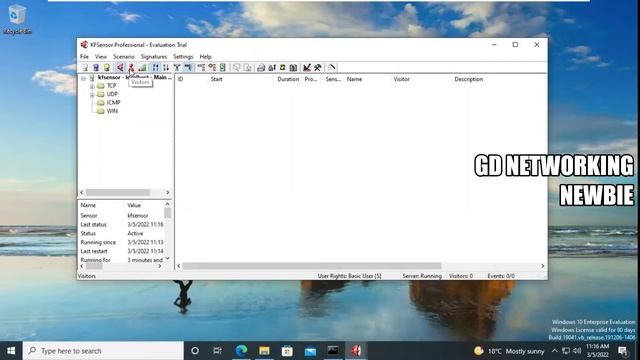The width and height of the screenshot is (640, 360).
Task: Open File Explorer from taskbar
Action: (264, 351)
